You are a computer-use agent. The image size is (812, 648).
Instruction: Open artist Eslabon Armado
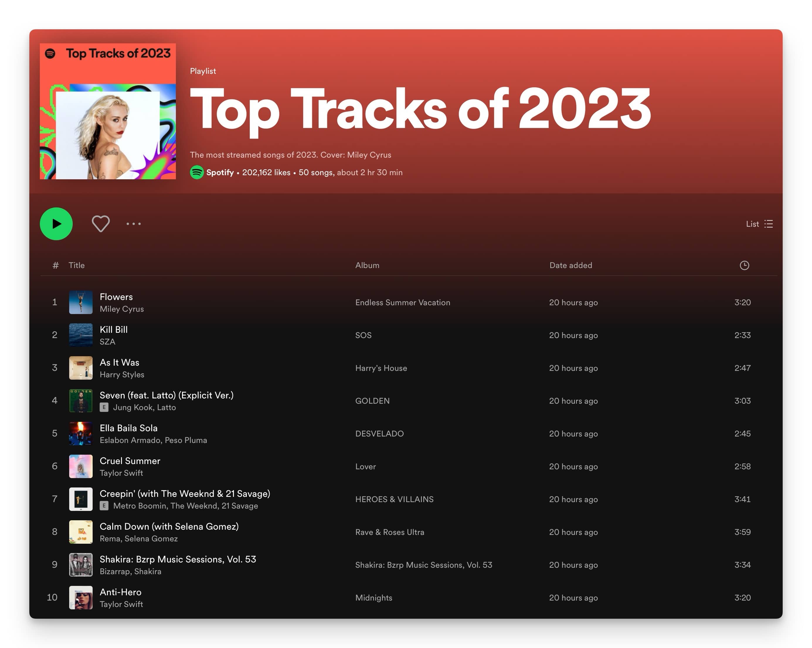[x=130, y=440]
